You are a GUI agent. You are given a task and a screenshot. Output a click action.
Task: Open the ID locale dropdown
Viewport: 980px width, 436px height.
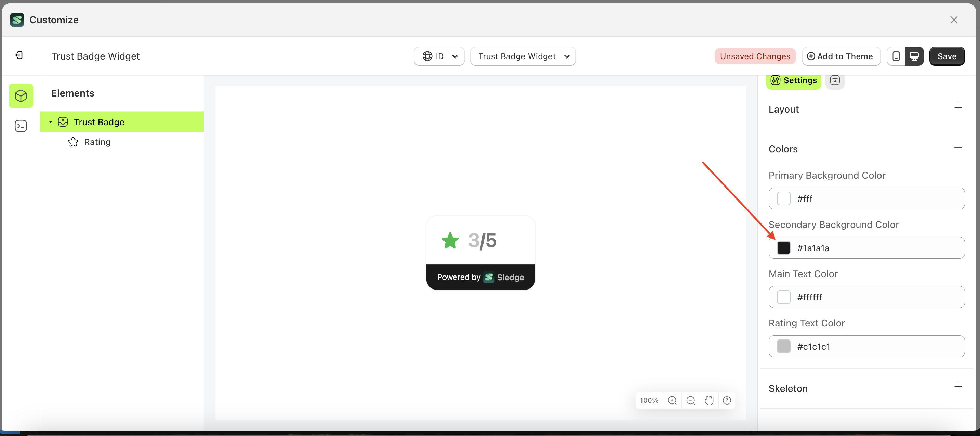tap(439, 56)
